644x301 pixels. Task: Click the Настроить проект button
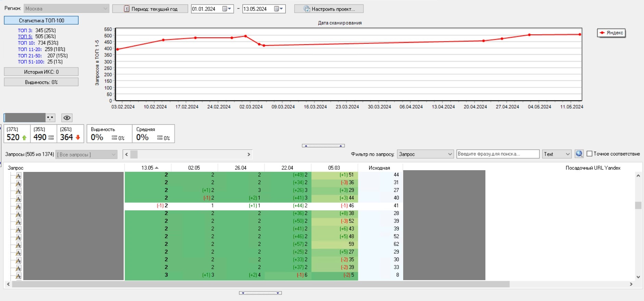329,9
